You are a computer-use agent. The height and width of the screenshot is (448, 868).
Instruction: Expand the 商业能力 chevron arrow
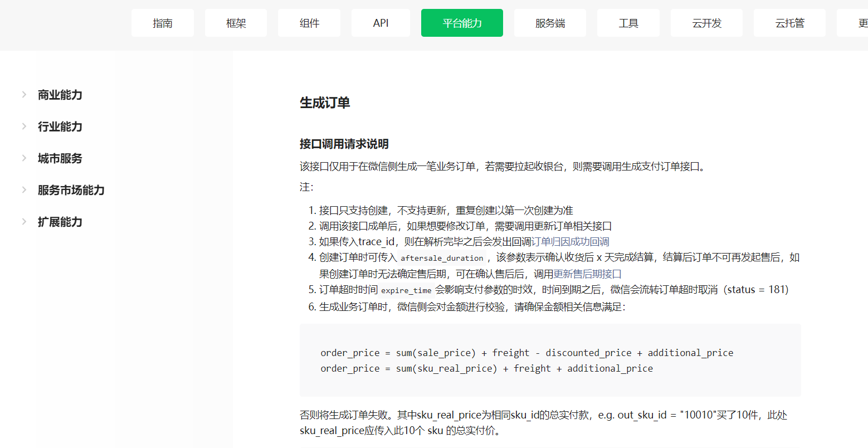click(x=24, y=95)
